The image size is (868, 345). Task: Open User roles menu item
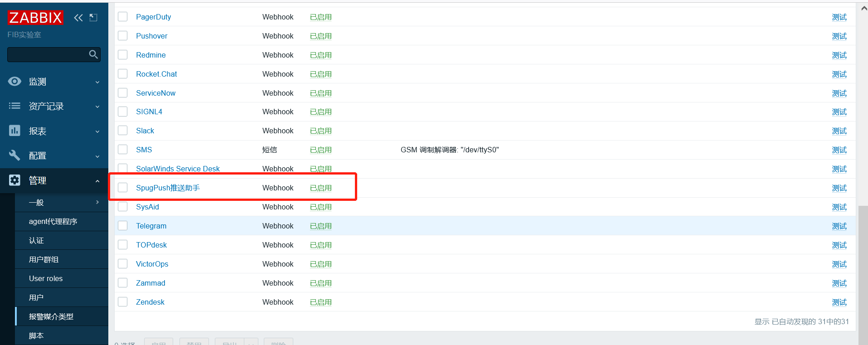(62, 278)
